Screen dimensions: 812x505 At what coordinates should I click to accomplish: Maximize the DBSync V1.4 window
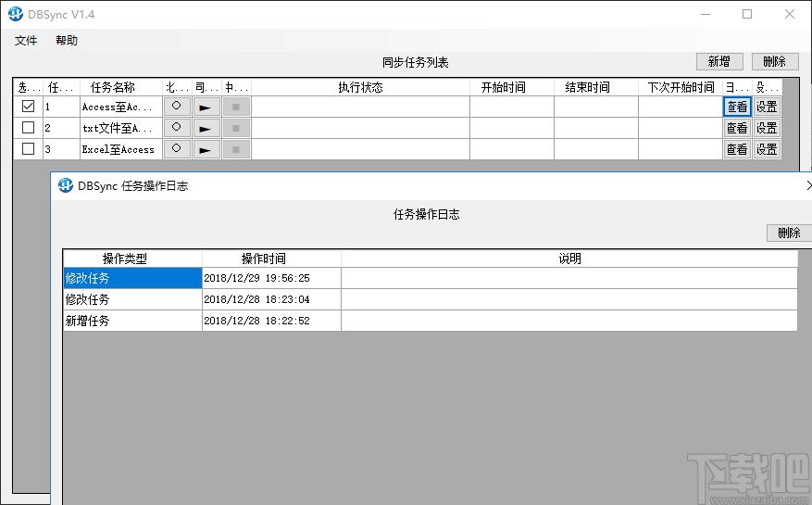747,14
